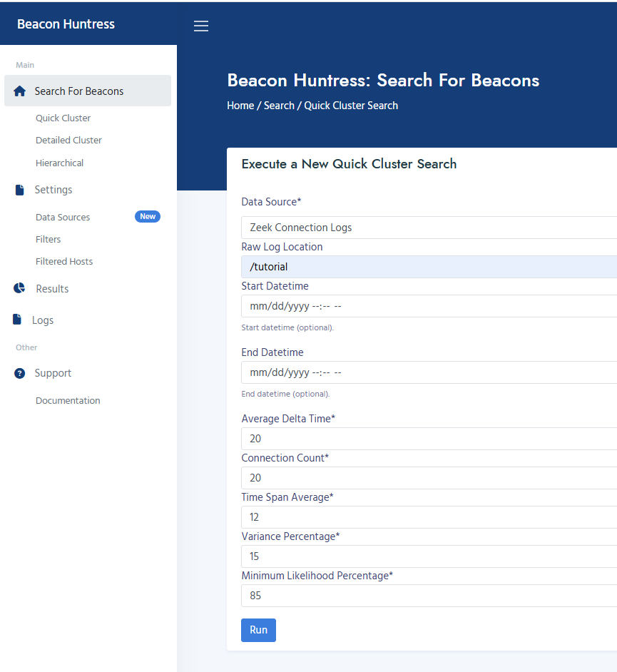Click the Settings file icon

(20, 190)
